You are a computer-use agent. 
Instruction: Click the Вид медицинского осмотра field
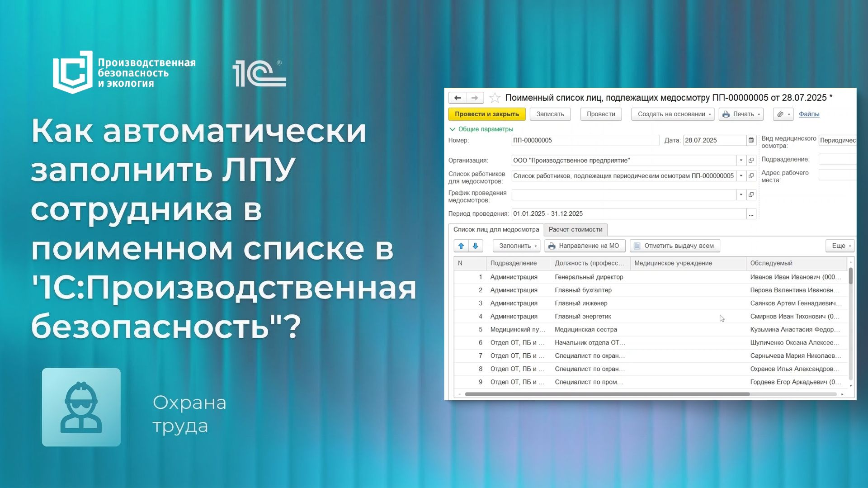[x=837, y=140]
